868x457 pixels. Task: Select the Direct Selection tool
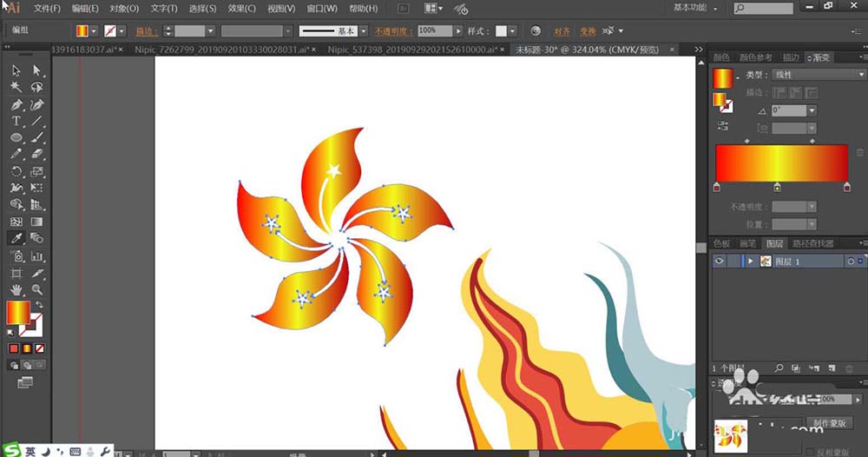point(36,70)
